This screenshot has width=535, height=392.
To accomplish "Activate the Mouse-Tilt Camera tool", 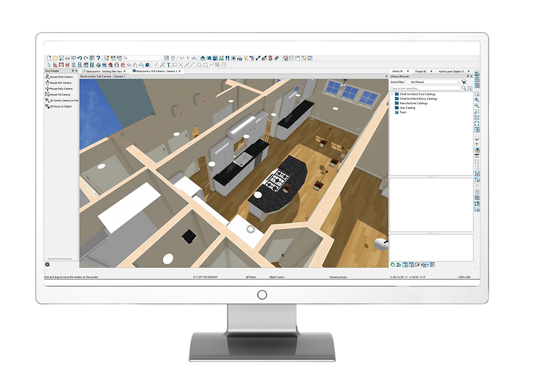I will [59, 95].
